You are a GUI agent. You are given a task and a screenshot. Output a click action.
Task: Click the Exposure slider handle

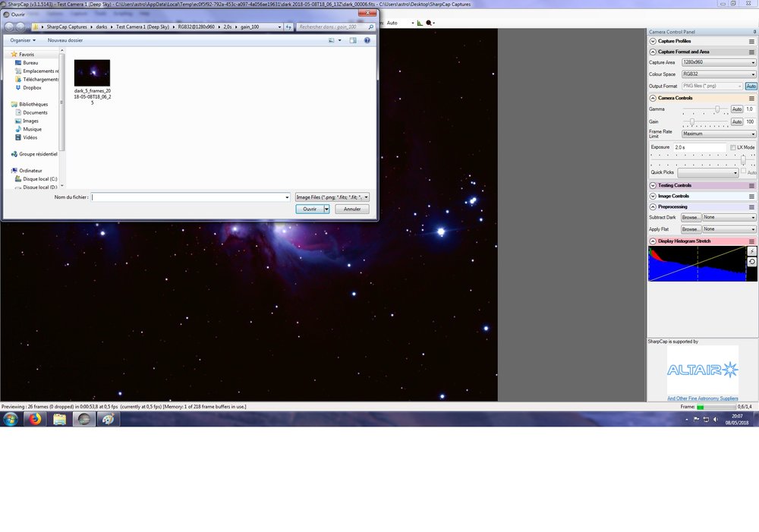[743, 159]
